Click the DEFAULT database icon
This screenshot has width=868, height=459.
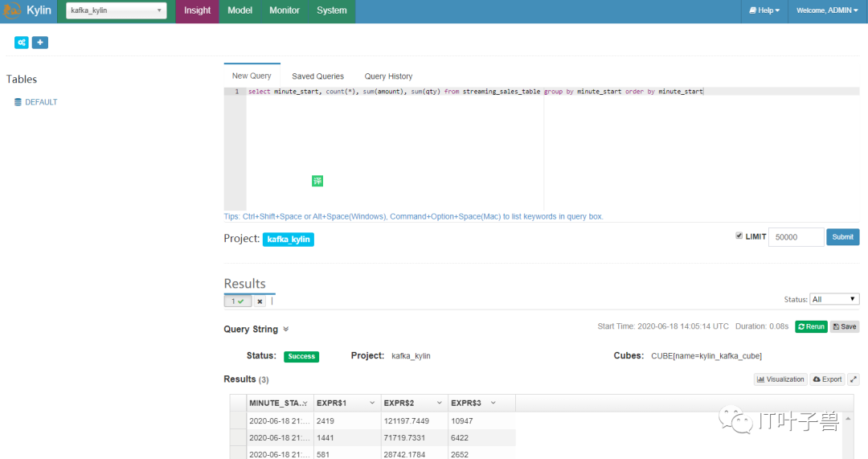(x=18, y=102)
